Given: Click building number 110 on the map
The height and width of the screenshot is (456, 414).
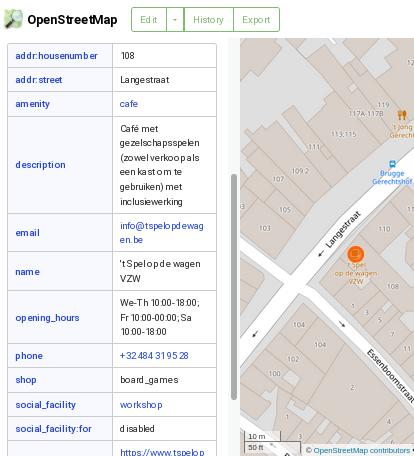Looking at the screenshot, I should tap(384, 229).
